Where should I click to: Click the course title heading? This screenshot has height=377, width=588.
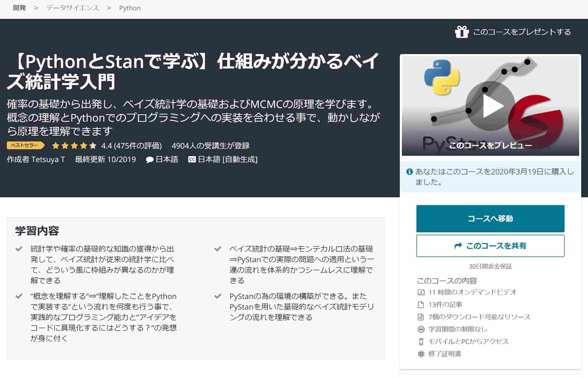point(193,71)
